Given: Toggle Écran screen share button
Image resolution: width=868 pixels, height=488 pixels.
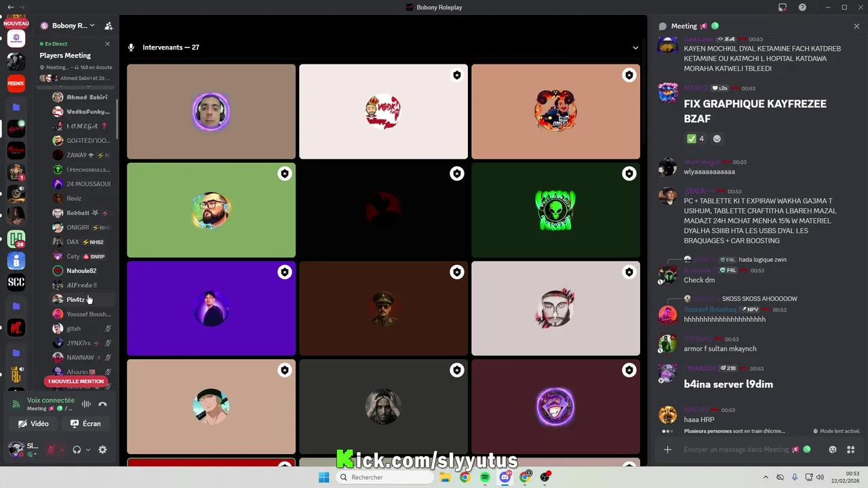Looking at the screenshot, I should point(85,424).
